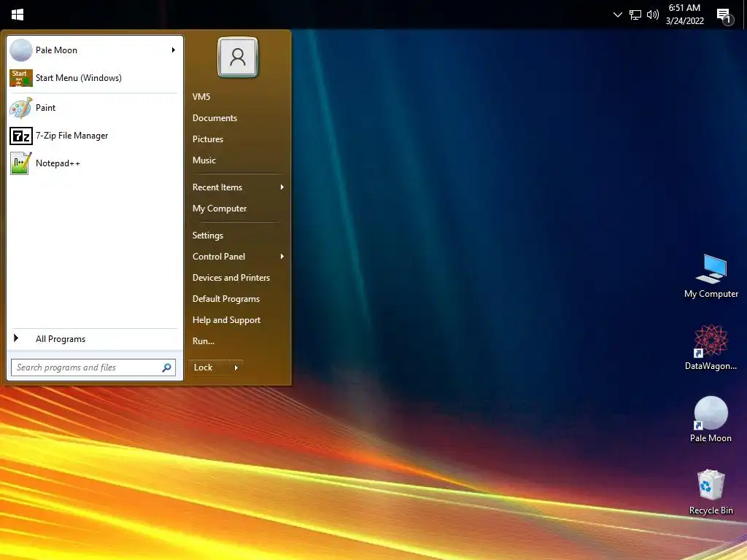Expand the Control Panel submenu arrow
This screenshot has width=747, height=560.
point(282,256)
